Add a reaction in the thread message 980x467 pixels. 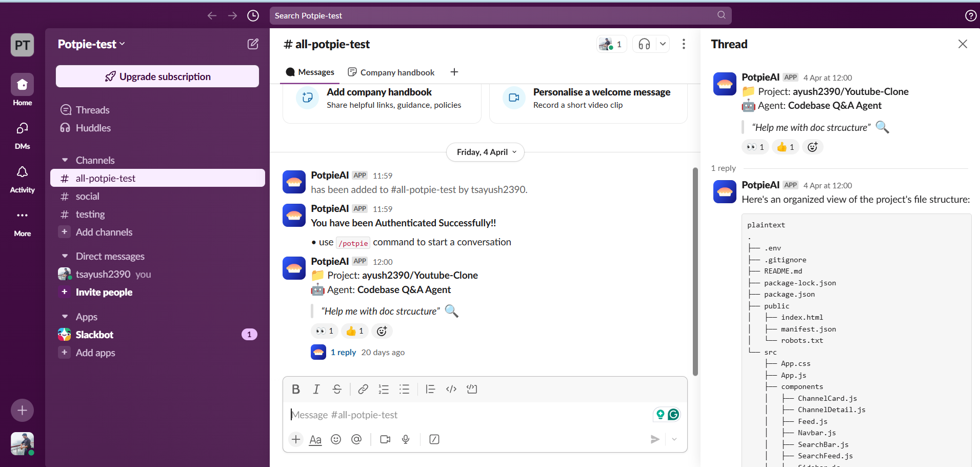[813, 147]
